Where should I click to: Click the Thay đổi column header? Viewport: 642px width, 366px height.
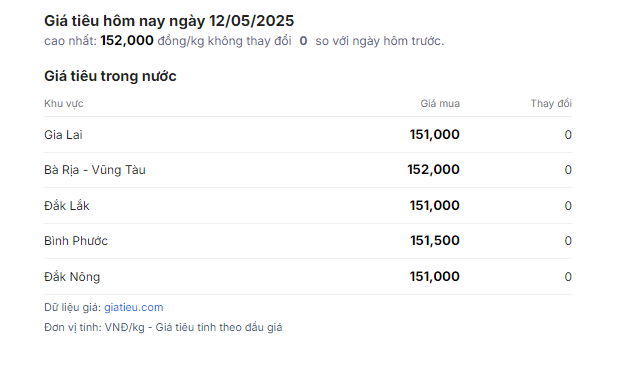click(x=551, y=104)
